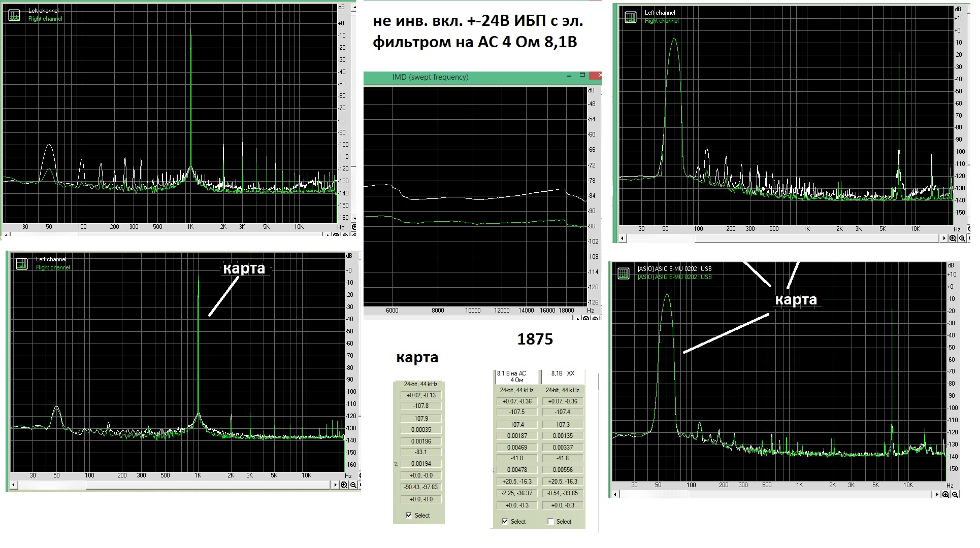Toggle Select checkbox under карта results column

coord(409,516)
